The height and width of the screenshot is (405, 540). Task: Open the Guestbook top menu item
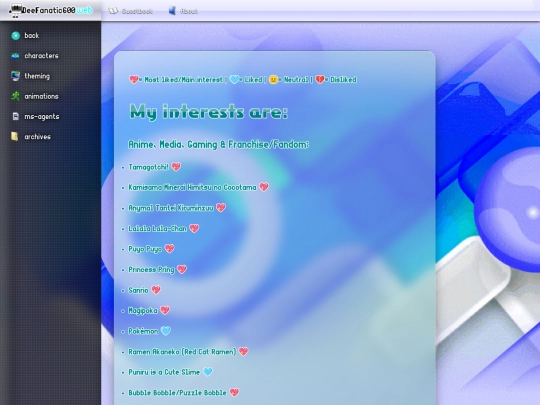pos(137,11)
